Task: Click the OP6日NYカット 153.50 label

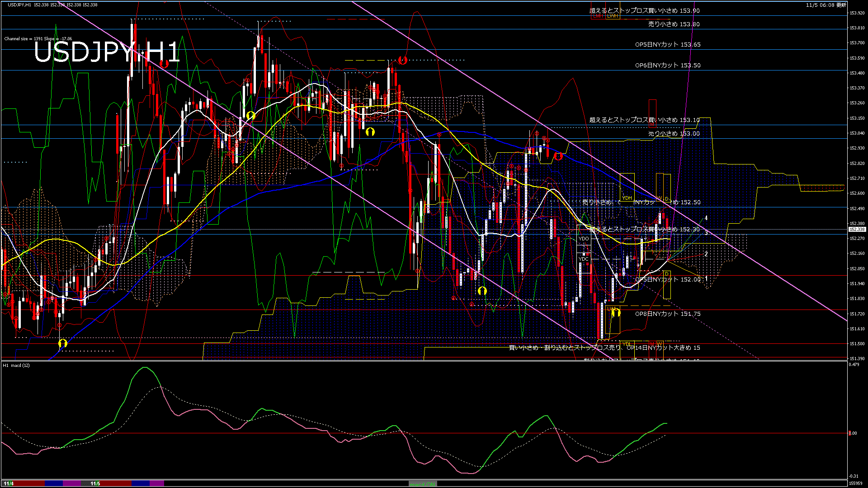Action: coord(667,66)
